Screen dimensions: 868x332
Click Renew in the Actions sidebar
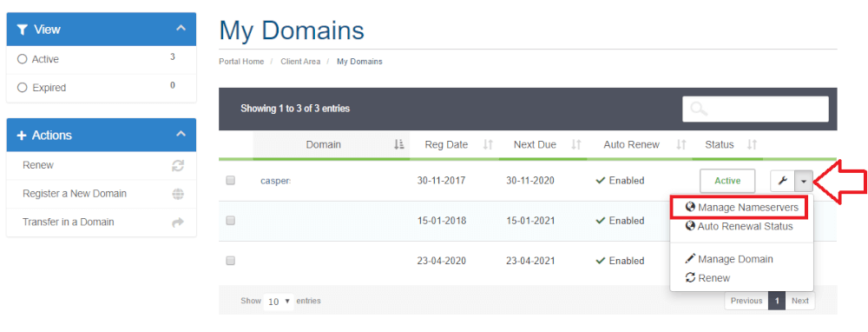[38, 165]
